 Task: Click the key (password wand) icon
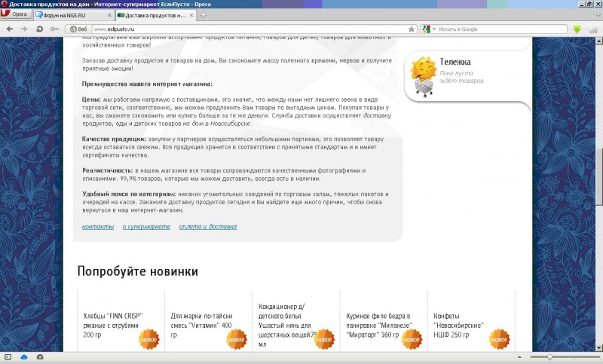pyautogui.click(x=54, y=29)
